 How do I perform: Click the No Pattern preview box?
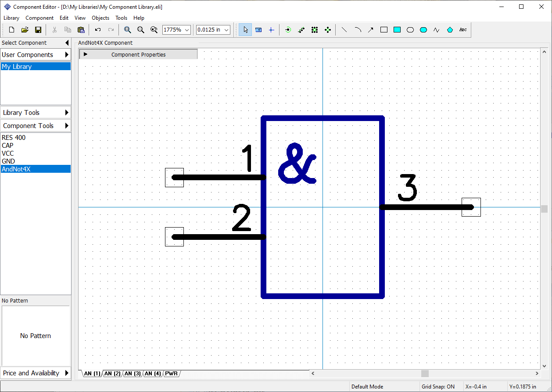pyautogui.click(x=36, y=335)
